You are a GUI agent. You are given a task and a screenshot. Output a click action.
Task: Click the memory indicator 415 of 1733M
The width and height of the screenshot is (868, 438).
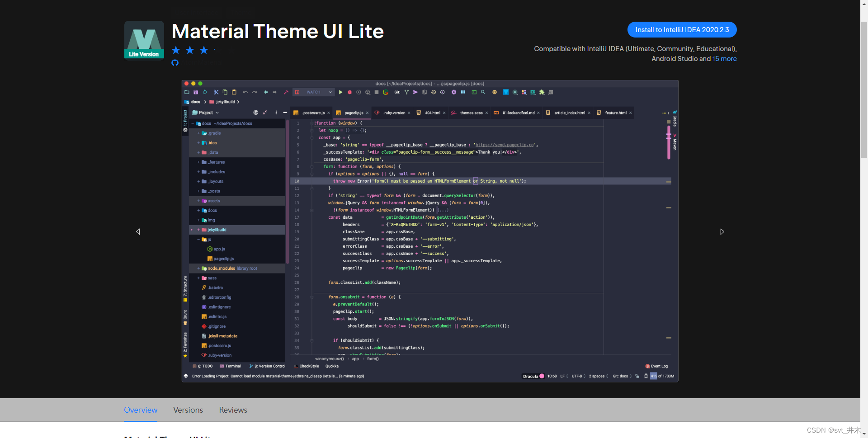click(662, 376)
